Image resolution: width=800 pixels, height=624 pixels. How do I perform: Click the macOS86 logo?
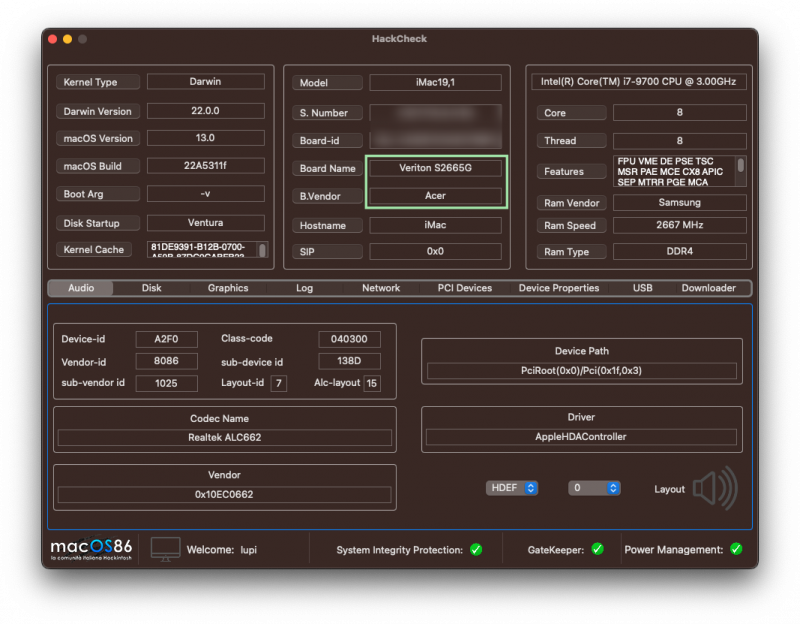[x=91, y=549]
